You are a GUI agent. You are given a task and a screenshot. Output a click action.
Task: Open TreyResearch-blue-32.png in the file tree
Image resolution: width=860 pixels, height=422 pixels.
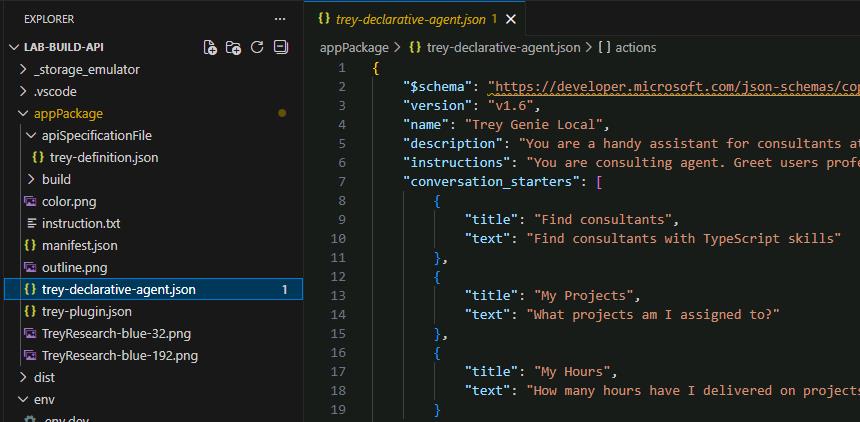coord(116,334)
